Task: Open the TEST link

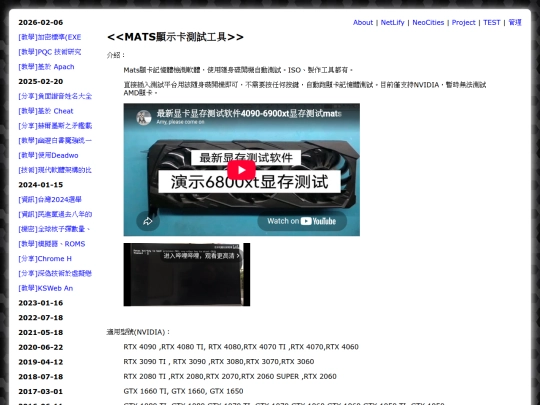Action: click(491, 22)
